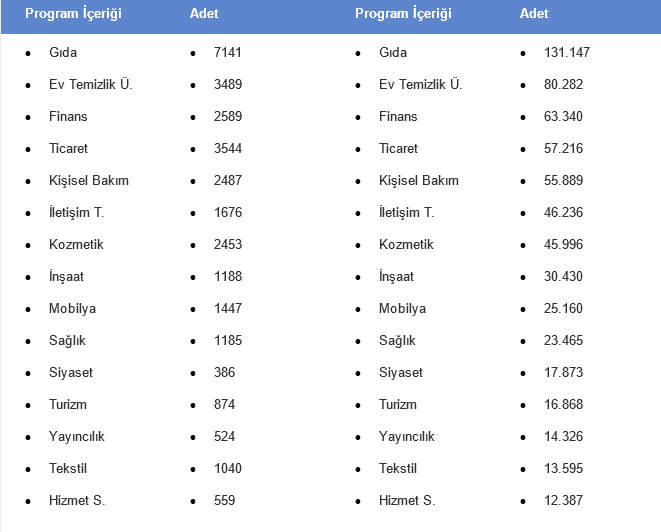Click the 1185 Sağlık value
Screen dimensions: 661x532
click(228, 340)
